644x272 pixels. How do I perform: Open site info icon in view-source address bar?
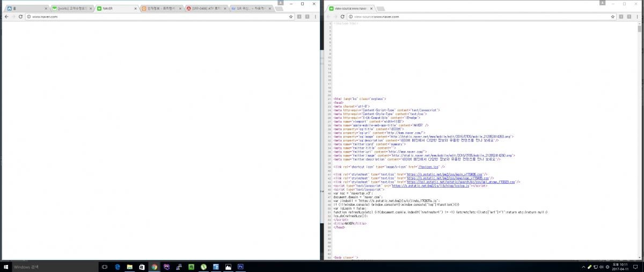tap(352, 17)
